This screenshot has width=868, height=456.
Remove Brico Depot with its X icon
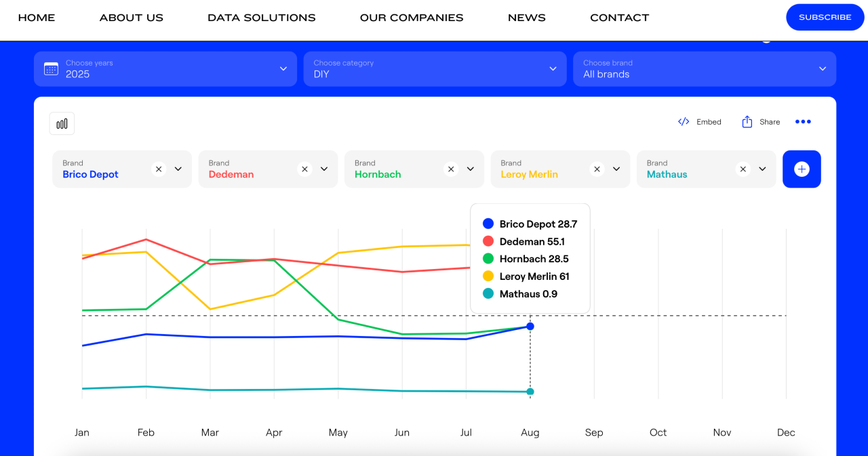pos(159,169)
